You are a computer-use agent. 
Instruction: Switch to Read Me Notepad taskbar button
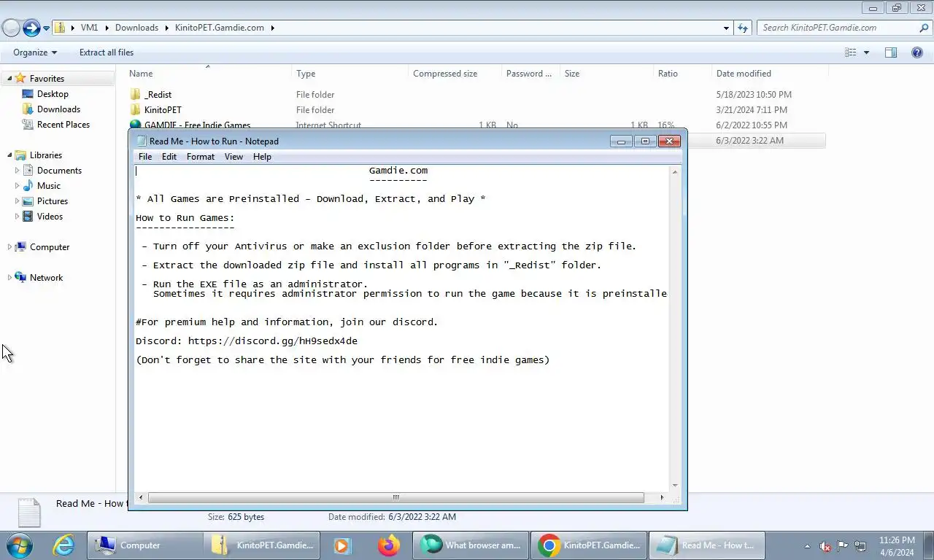click(707, 545)
